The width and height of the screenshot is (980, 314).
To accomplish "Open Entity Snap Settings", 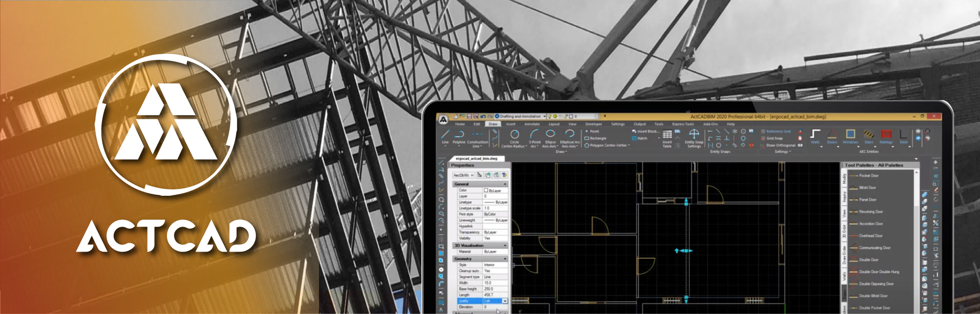I will (694, 136).
